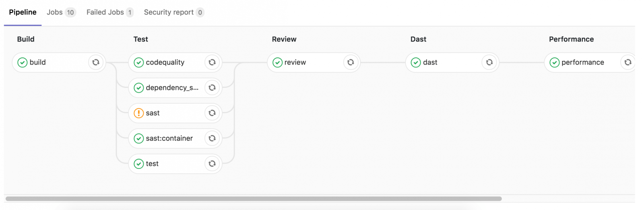Image resolution: width=644 pixels, height=210 pixels.
Task: Retry the review job
Action: [351, 62]
